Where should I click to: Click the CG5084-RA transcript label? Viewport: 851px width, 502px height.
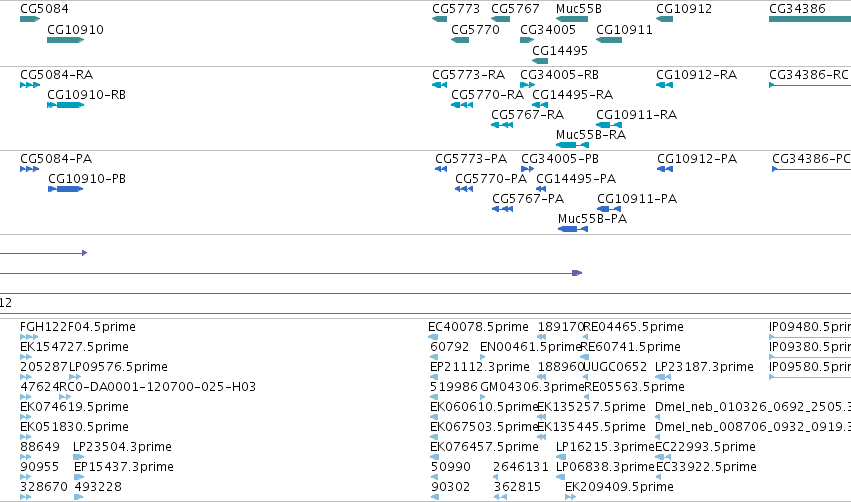(56, 74)
